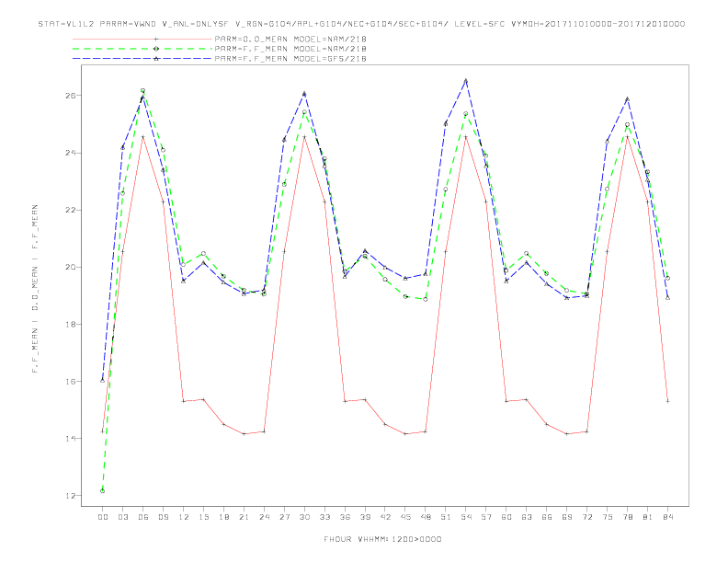
Task: Click x-axis forecast hour label 06
Action: (143, 517)
